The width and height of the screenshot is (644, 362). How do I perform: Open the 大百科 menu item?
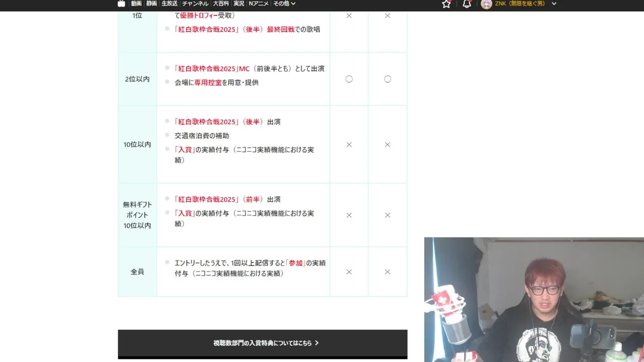point(221,4)
